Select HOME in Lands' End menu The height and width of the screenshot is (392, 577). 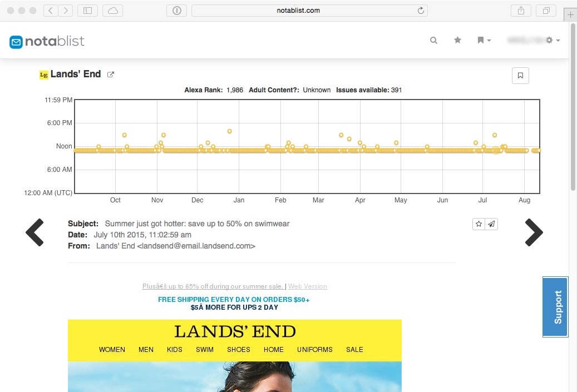click(x=273, y=349)
